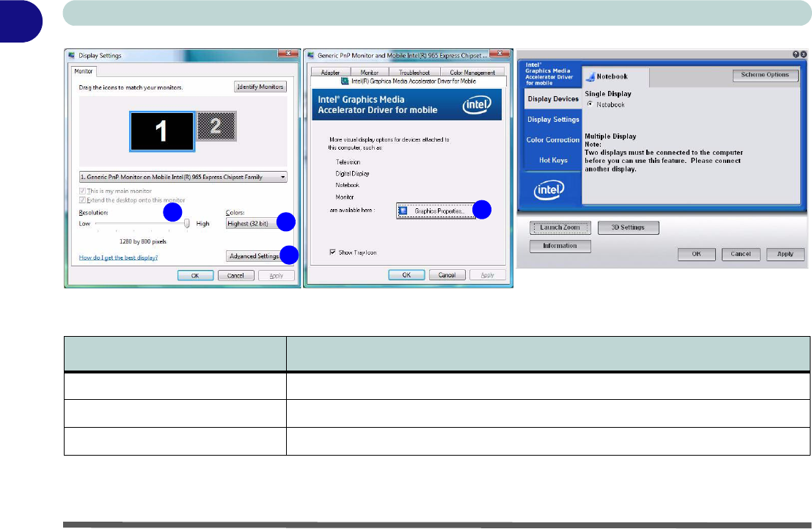Click Cancel in Generic PnP Monitor window
812x529 pixels.
(x=447, y=275)
